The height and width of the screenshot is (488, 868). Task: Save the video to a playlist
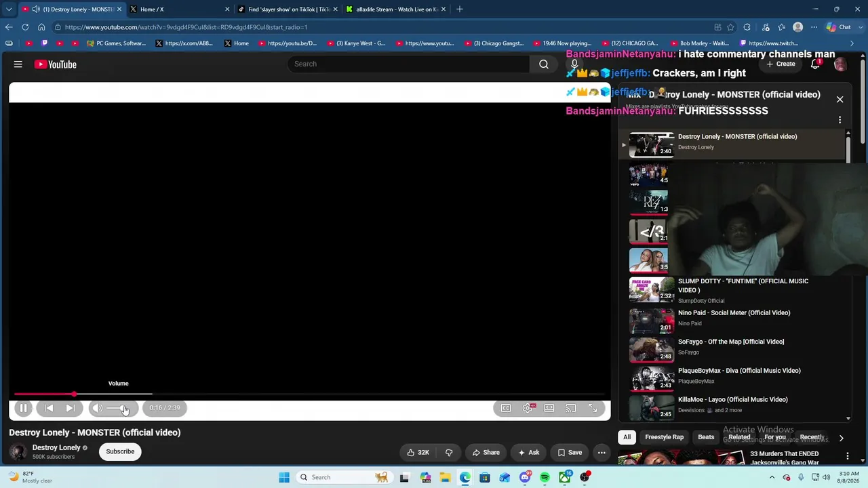570,452
